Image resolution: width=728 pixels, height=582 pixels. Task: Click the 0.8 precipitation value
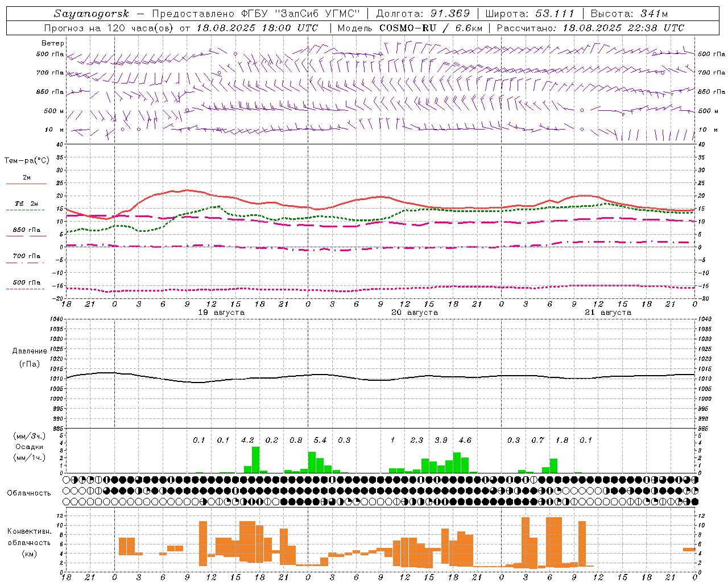296,440
